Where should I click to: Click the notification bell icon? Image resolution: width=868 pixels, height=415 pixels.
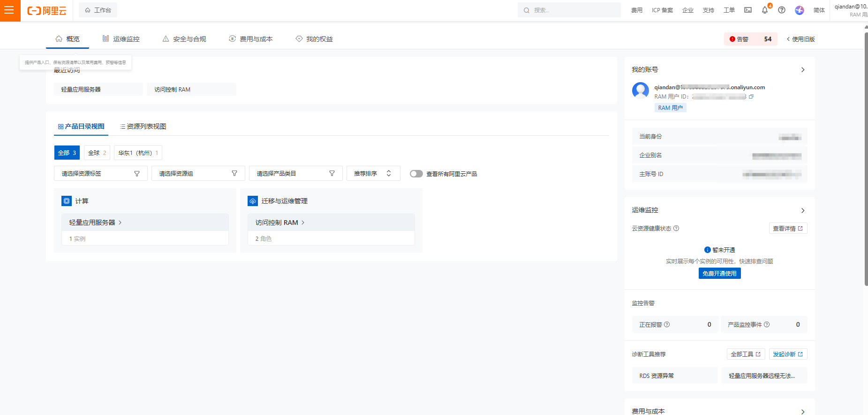(x=765, y=10)
